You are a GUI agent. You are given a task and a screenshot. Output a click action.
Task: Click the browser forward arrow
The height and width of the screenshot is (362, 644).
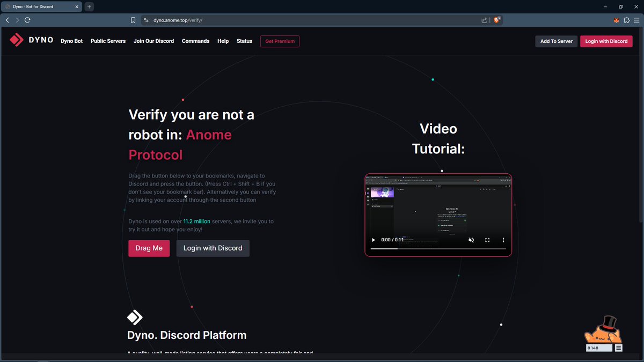pyautogui.click(x=17, y=20)
